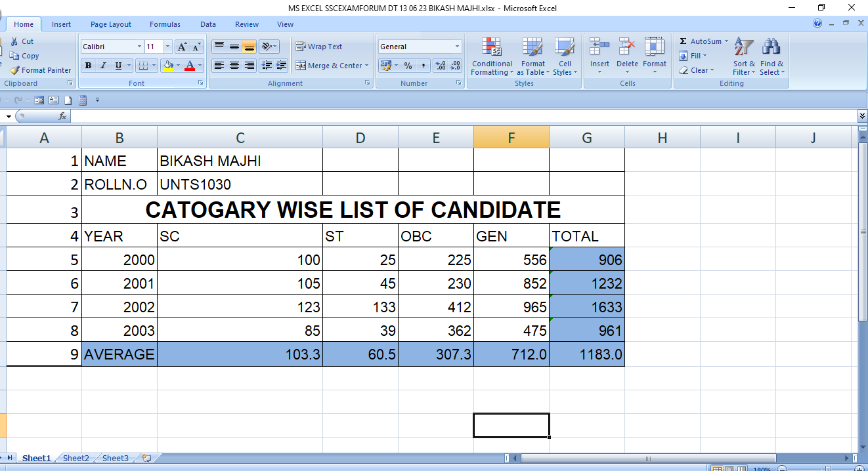The width and height of the screenshot is (868, 471).
Task: Switch to the Page Layout tab
Action: [111, 24]
